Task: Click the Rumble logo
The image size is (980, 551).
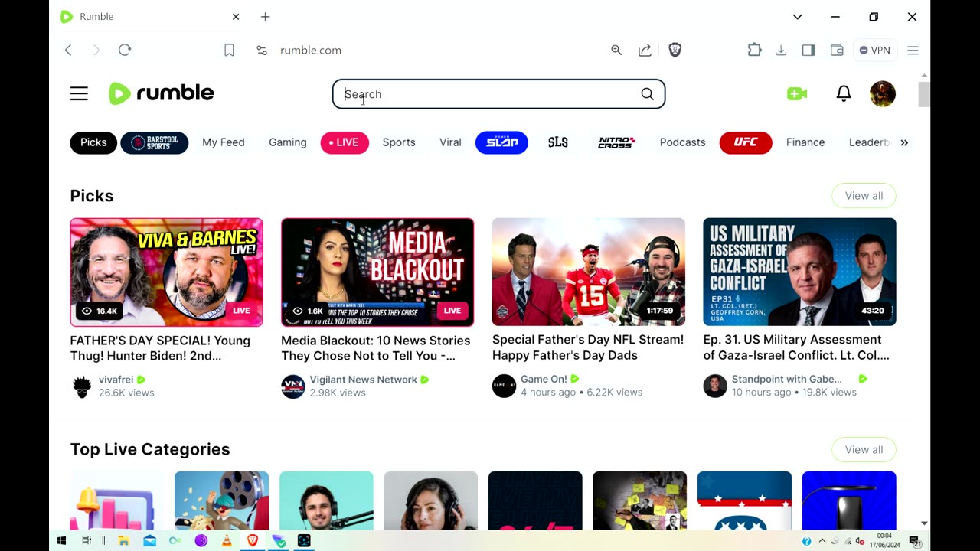Action: point(162,93)
